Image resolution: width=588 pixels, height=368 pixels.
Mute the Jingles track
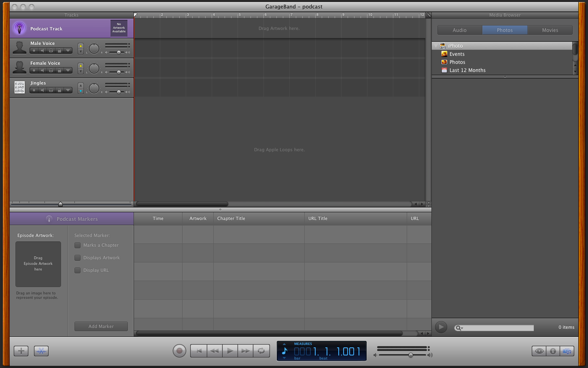pyautogui.click(x=42, y=90)
